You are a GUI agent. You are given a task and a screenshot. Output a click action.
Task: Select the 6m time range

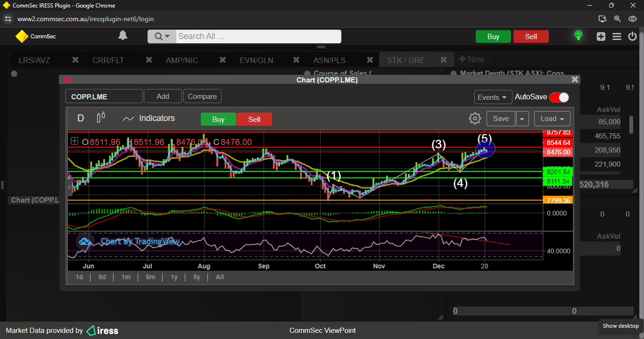150,277
